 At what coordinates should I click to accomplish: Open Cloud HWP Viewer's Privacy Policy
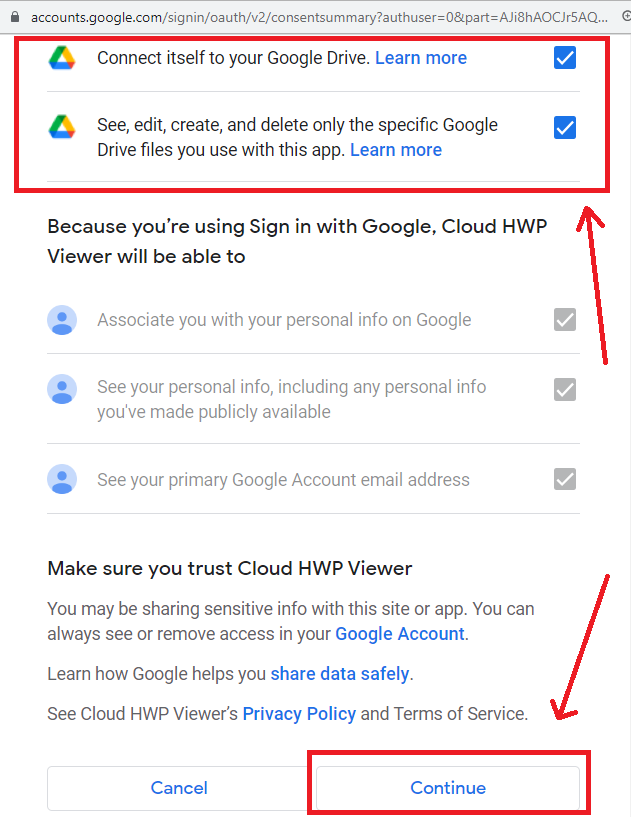pos(299,714)
